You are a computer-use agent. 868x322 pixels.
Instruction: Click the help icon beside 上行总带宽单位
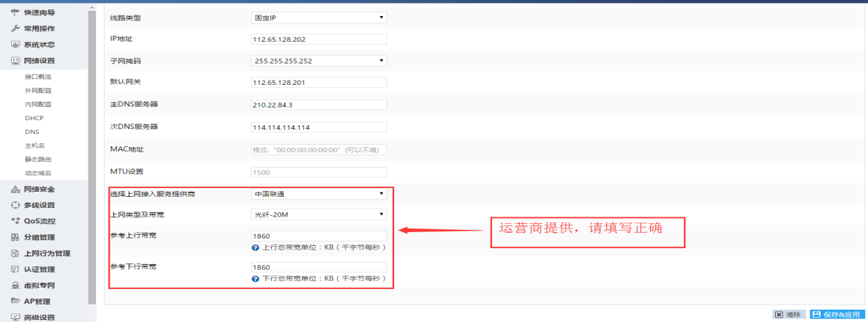255,248
